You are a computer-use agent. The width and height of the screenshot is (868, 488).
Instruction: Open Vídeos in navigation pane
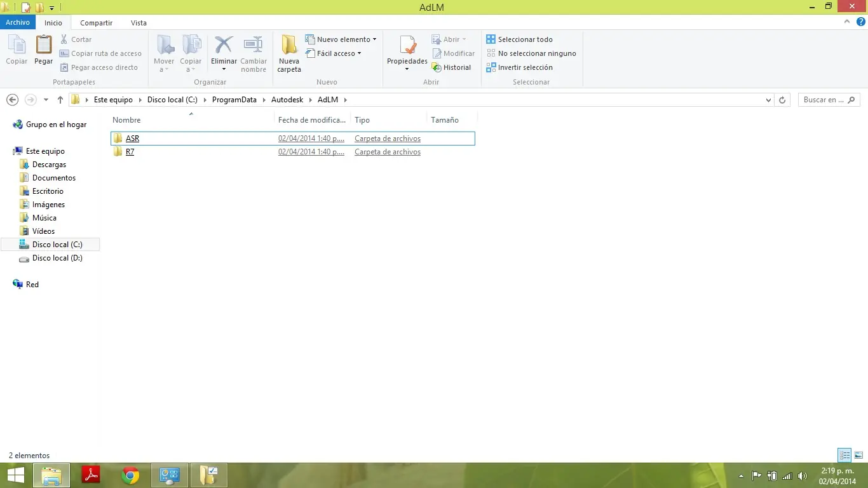click(37, 231)
